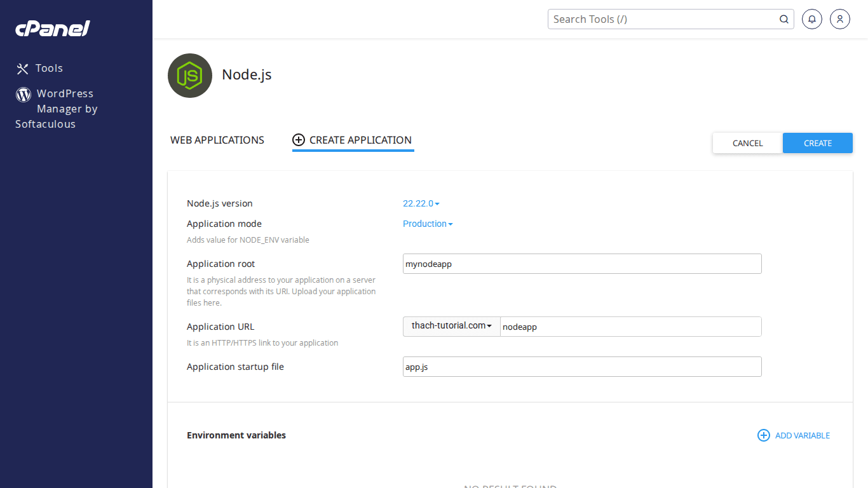Open WordPress Manager by Softaculous
This screenshot has width=868, height=488.
[64, 109]
